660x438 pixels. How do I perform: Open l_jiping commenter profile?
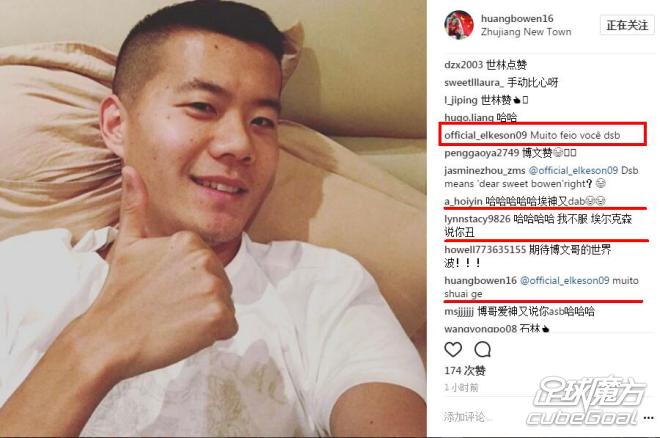461,101
